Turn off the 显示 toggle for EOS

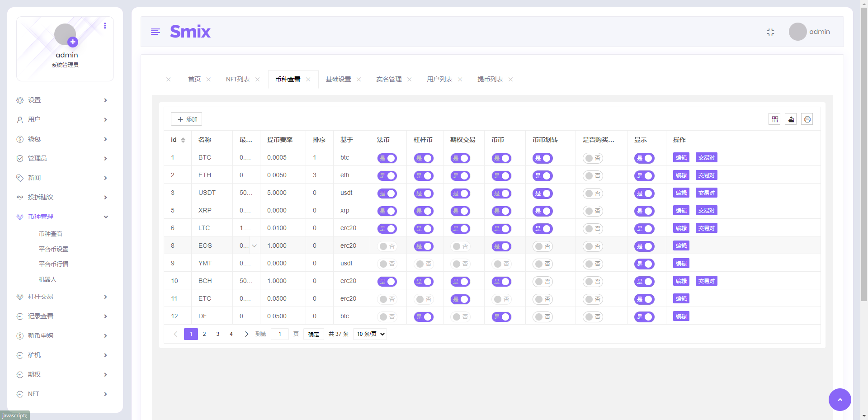pyautogui.click(x=645, y=246)
